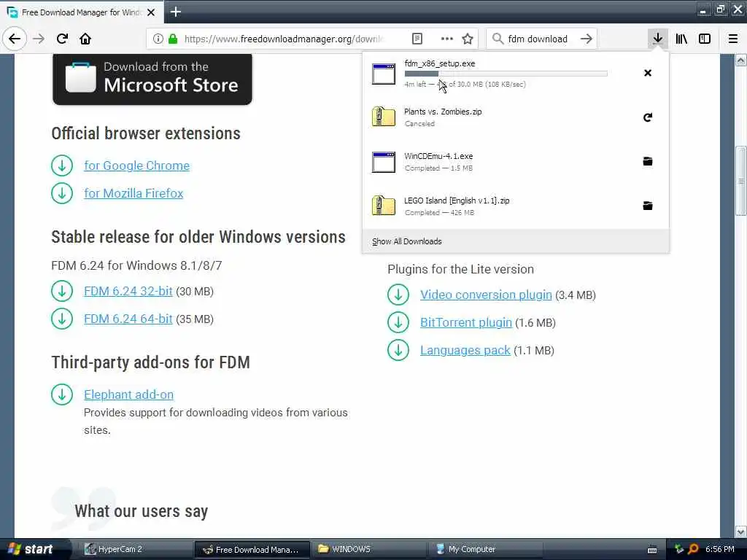Open Languages pack link

coord(465,351)
